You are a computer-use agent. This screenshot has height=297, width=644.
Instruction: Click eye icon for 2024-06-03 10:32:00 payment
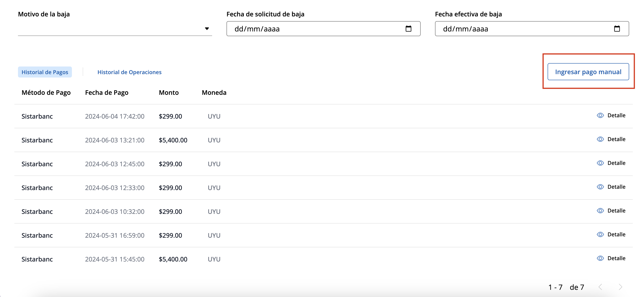point(600,211)
